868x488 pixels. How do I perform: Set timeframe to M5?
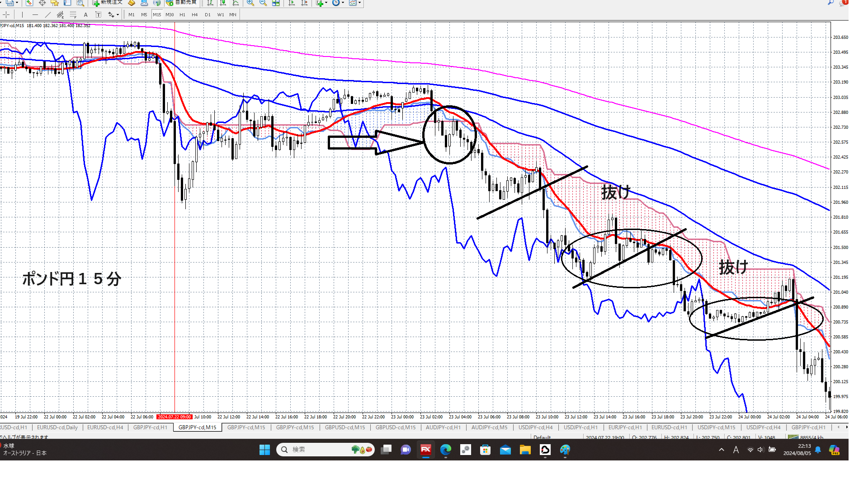click(x=144, y=14)
